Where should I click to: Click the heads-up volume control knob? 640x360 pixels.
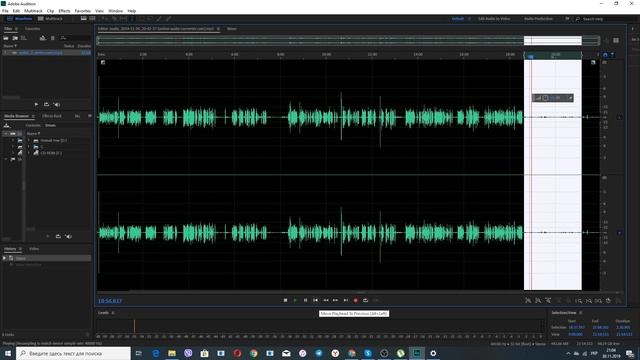point(545,98)
